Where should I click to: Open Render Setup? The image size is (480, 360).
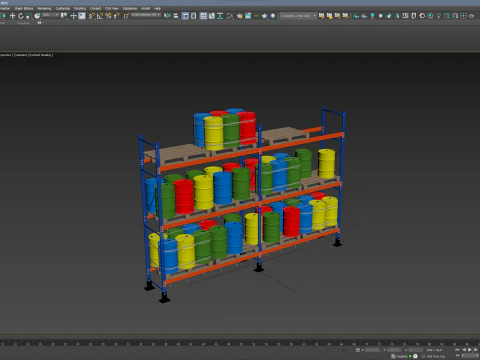[240, 16]
